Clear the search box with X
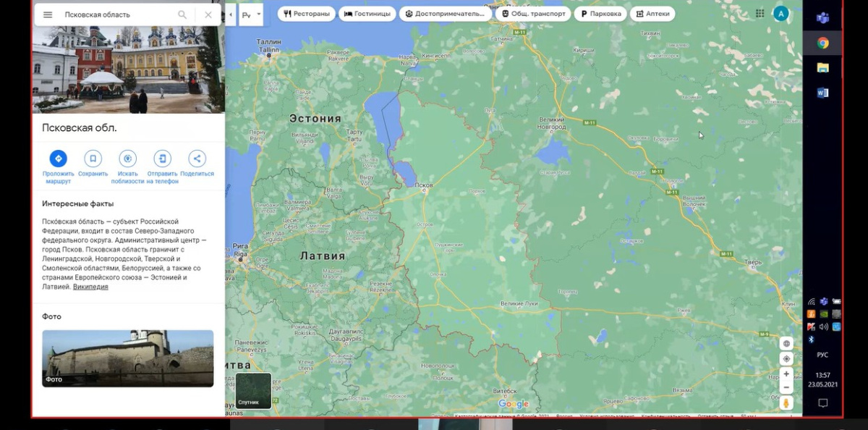 (208, 14)
